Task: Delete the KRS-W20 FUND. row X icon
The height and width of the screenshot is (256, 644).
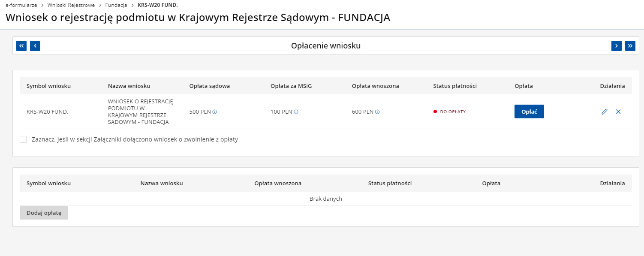Action: pos(618,111)
